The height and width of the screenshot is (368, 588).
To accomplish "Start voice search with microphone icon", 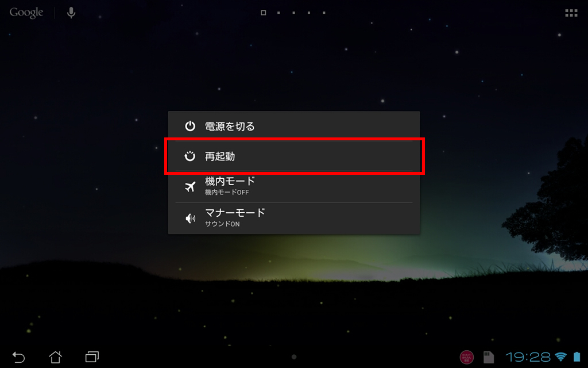I will tap(71, 13).
